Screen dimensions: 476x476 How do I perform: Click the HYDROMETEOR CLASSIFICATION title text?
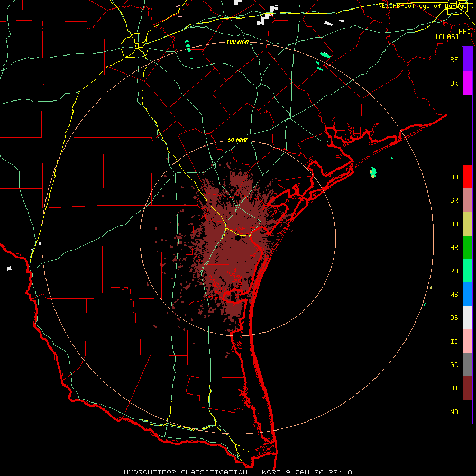coord(186,472)
